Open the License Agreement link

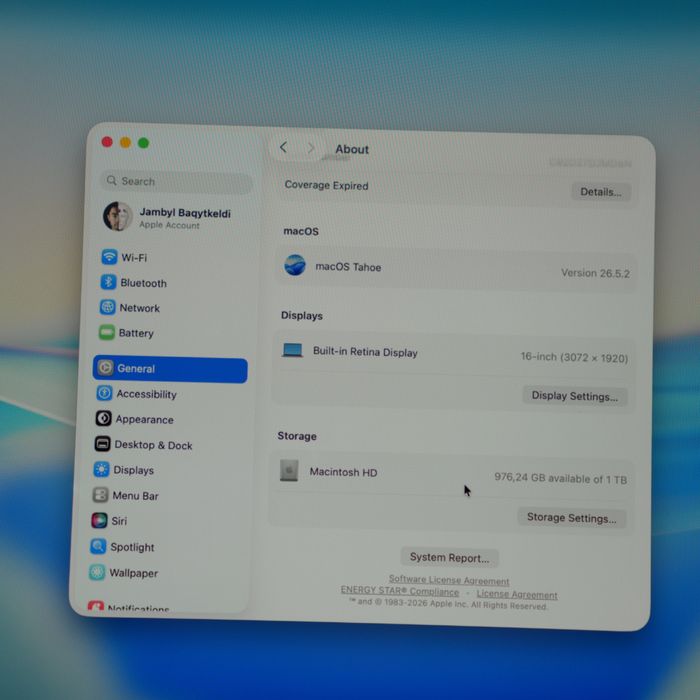(x=517, y=594)
